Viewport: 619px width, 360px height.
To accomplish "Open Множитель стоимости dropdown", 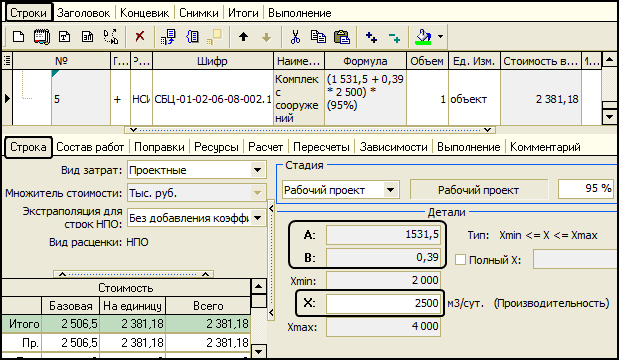I will [x=257, y=193].
